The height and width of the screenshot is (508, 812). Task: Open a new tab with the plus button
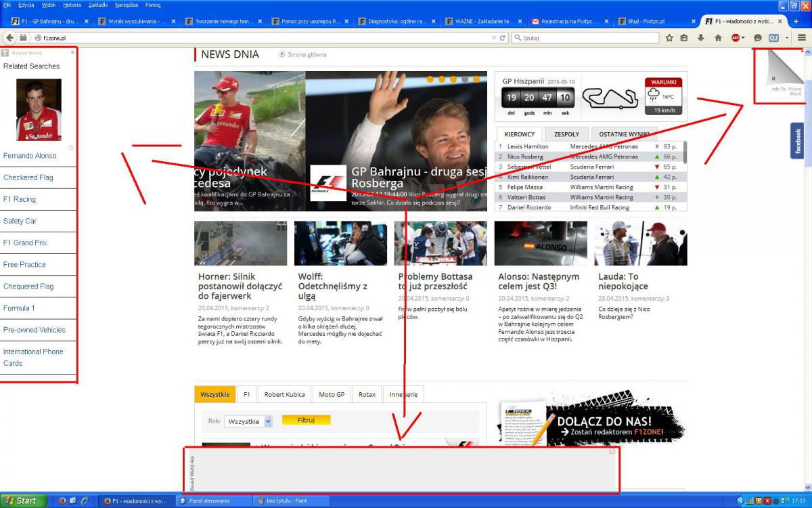coord(796,21)
